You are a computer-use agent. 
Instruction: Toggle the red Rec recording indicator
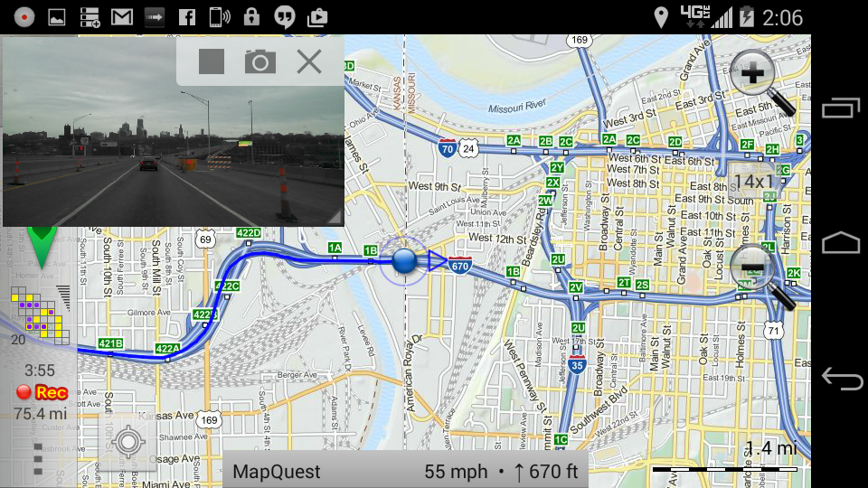(42, 392)
